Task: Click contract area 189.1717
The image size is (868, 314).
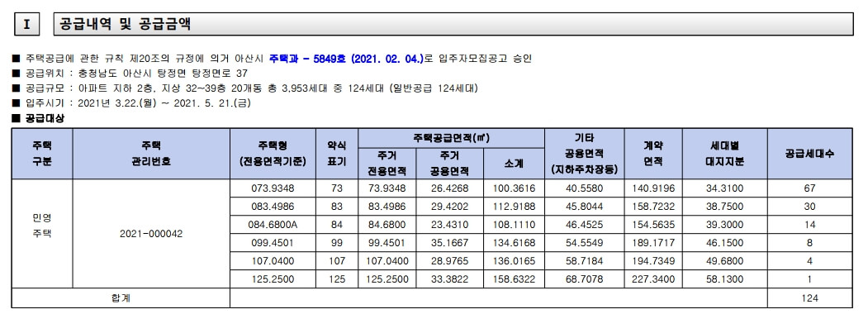Action: pyautogui.click(x=653, y=243)
